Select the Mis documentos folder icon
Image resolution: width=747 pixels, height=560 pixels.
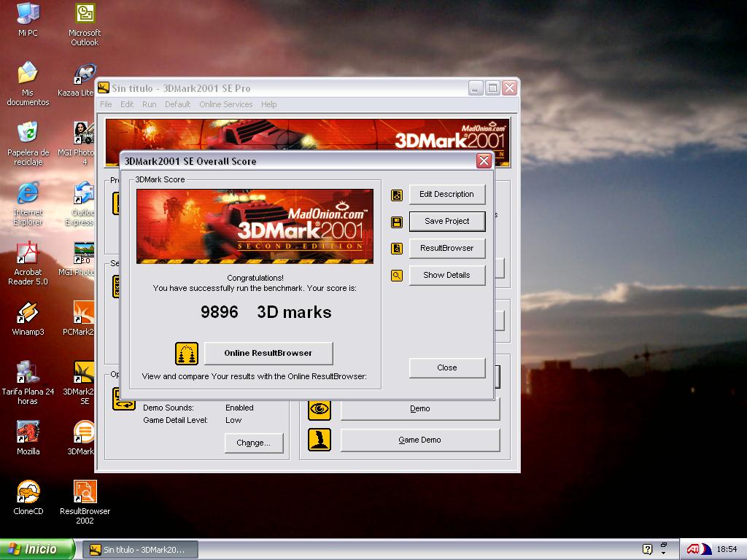28,83
